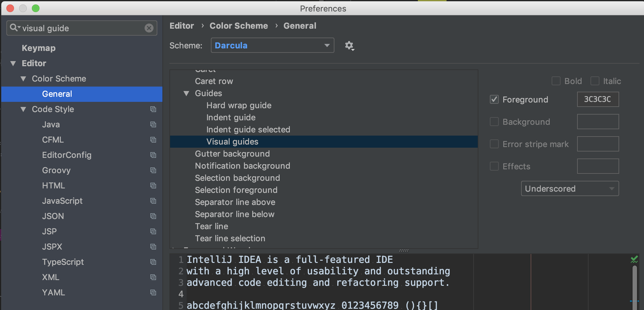Open the Scheme dropdown
This screenshot has height=310, width=644.
click(x=272, y=45)
